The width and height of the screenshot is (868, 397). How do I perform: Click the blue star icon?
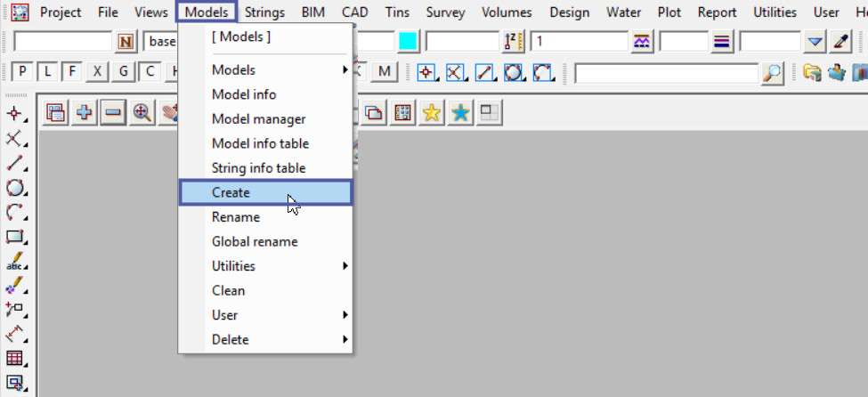tap(460, 113)
